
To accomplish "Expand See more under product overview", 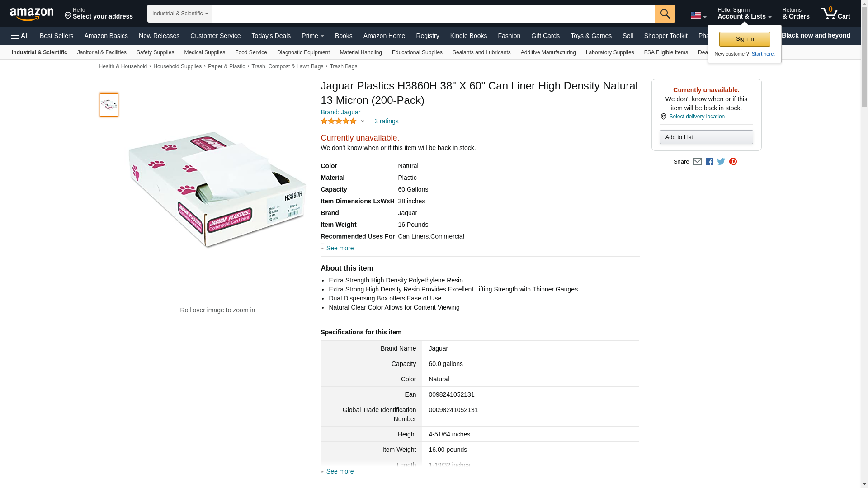I will click(340, 248).
